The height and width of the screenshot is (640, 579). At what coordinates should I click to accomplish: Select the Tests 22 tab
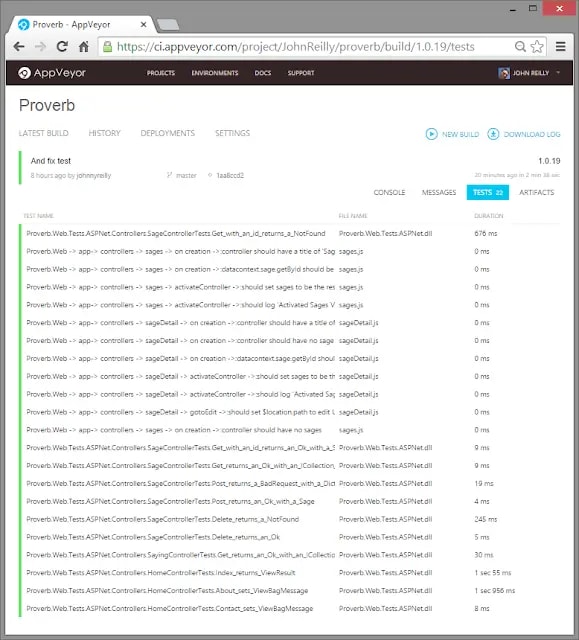pos(488,192)
